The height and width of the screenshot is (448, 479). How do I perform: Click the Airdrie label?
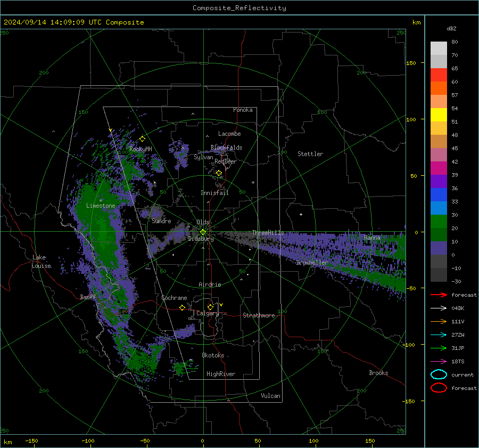point(210,284)
